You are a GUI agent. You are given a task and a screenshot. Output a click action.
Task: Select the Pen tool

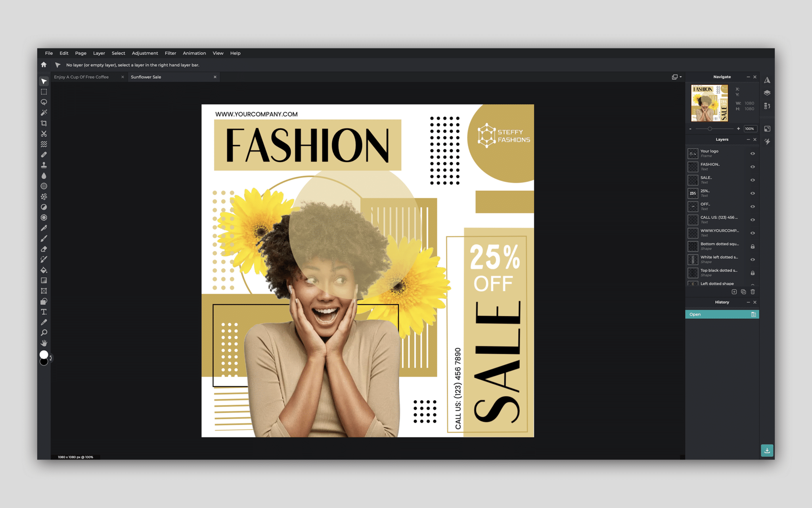[x=44, y=228]
